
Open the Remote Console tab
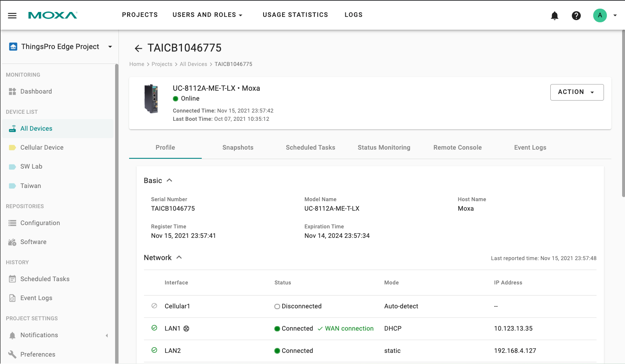click(458, 148)
